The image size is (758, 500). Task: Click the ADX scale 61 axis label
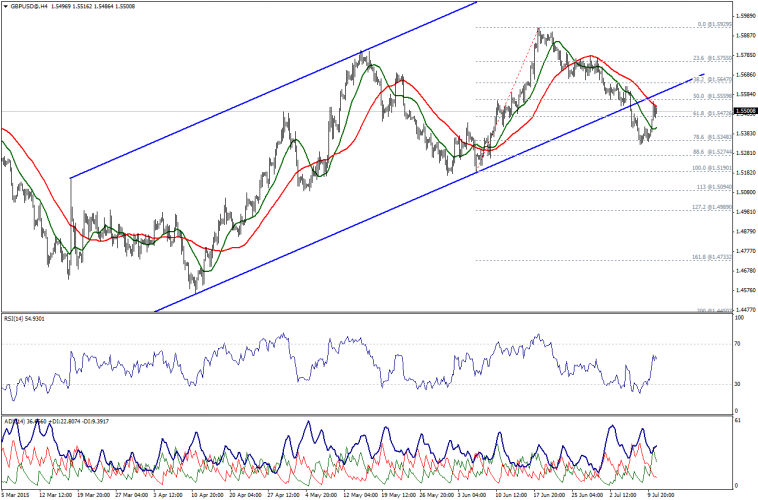pos(738,421)
